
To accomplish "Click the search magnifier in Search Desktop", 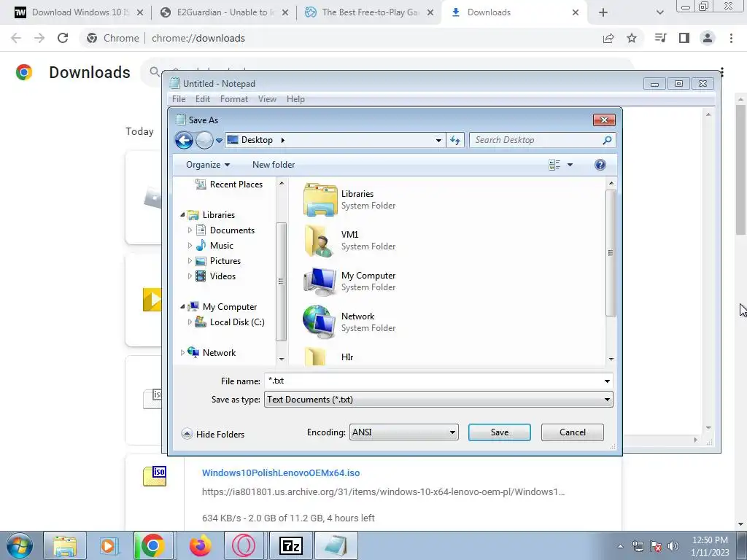I will pos(607,140).
